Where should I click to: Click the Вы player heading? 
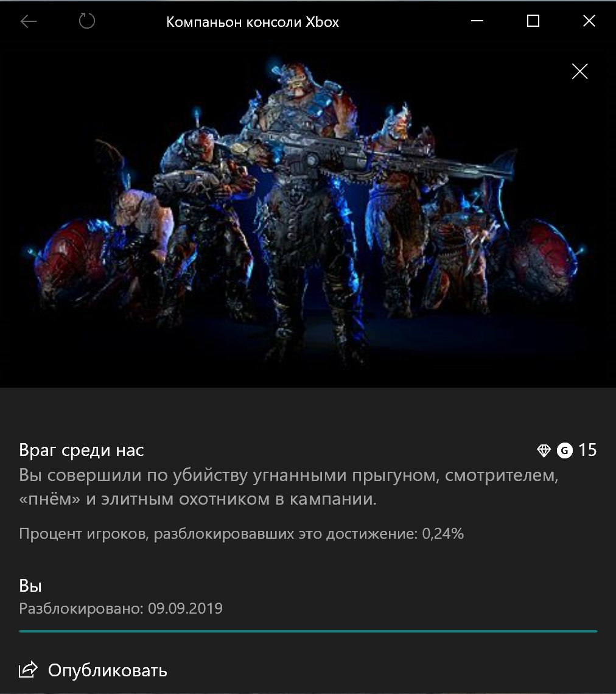tap(30, 586)
